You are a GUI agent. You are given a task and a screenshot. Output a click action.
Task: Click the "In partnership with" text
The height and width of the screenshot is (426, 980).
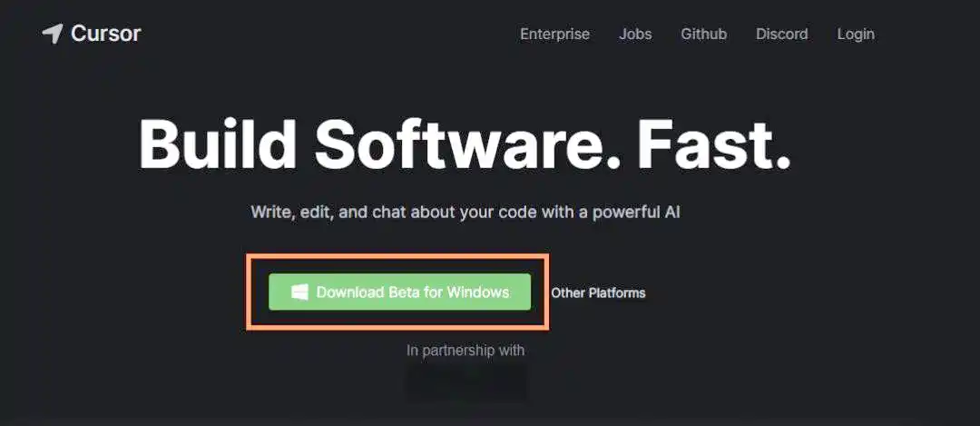click(465, 351)
